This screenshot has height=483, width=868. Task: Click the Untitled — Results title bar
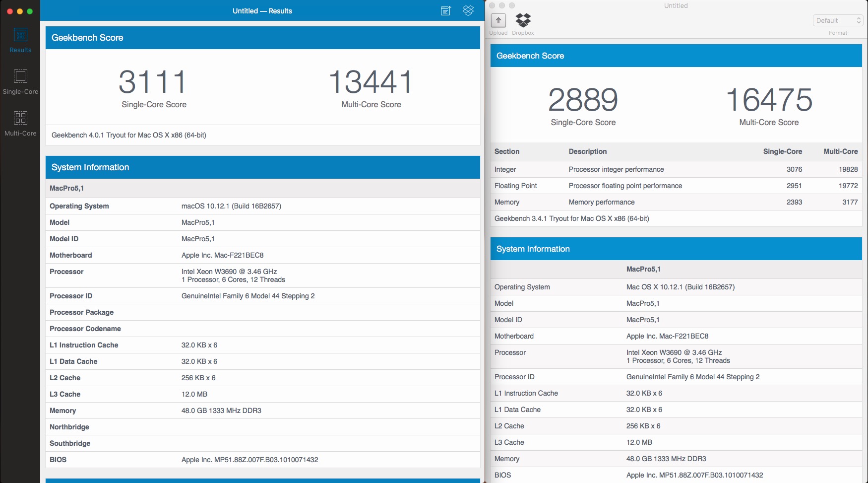[262, 10]
